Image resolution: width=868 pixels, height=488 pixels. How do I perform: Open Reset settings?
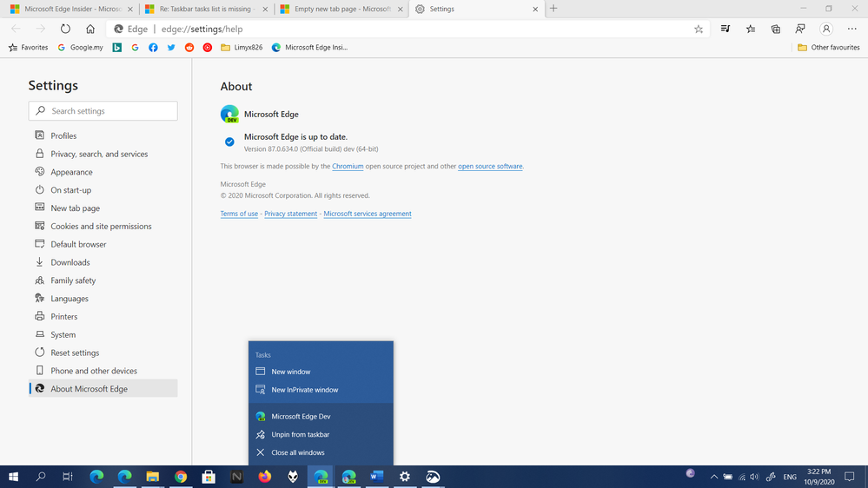(103, 353)
